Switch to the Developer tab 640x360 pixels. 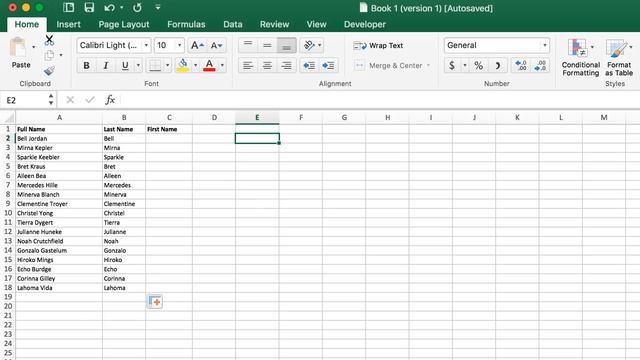pyautogui.click(x=364, y=24)
